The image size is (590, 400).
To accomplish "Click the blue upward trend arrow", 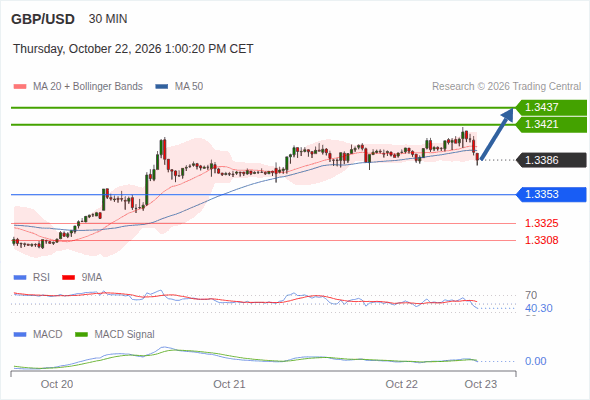I will coord(497,134).
